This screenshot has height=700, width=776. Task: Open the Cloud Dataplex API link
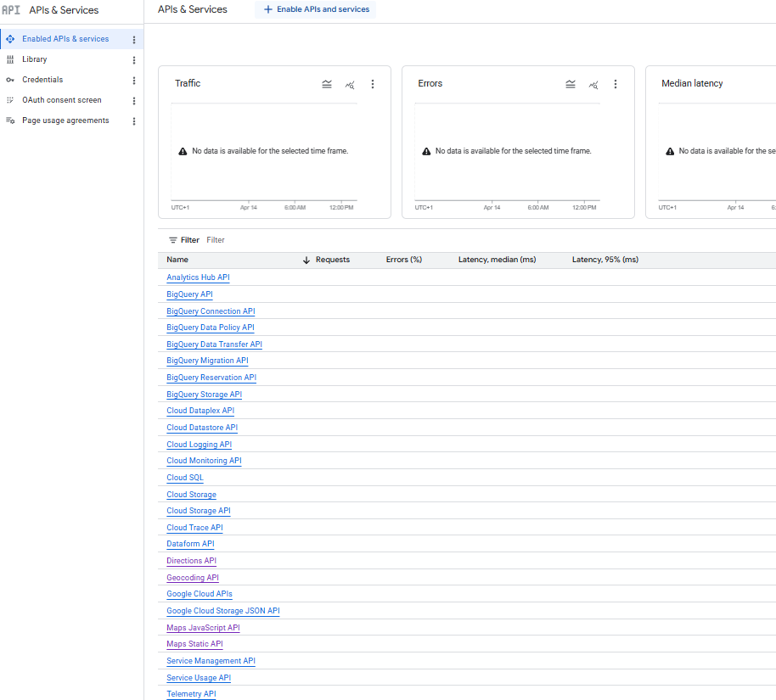(x=200, y=411)
